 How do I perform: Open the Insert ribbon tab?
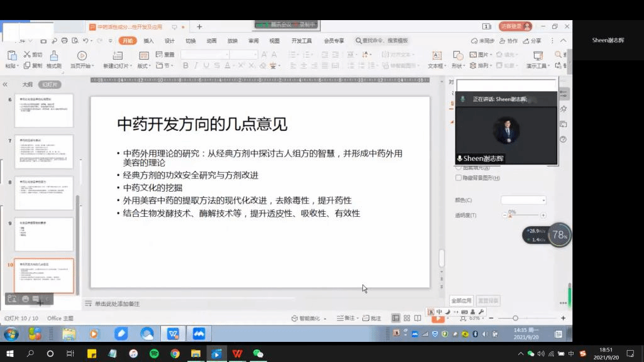tap(148, 41)
